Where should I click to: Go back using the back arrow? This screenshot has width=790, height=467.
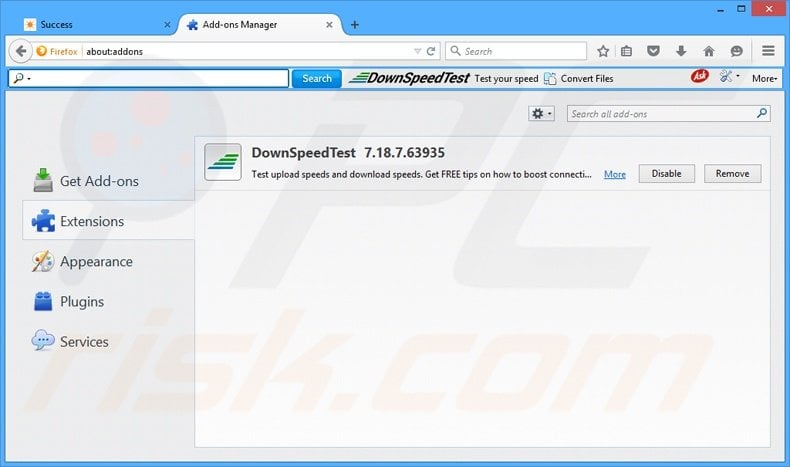point(21,51)
